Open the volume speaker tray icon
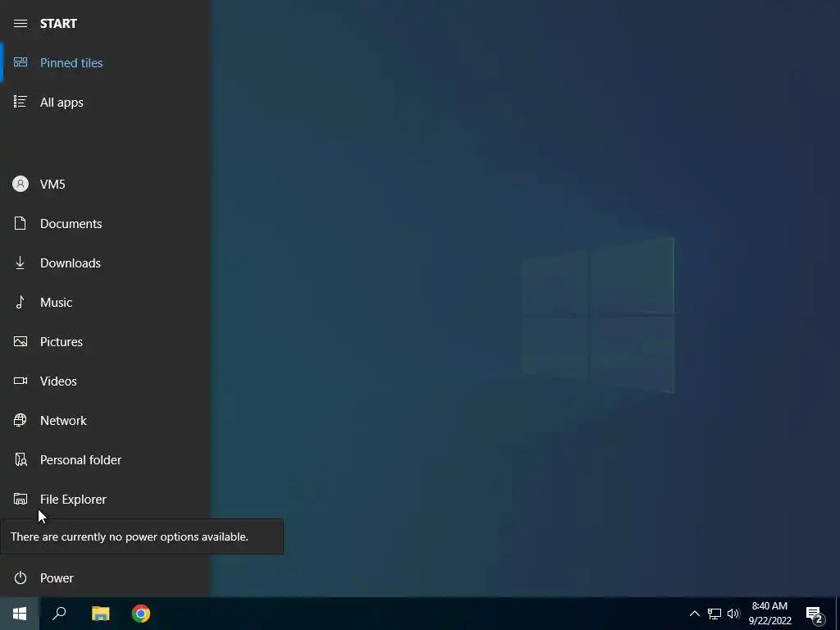 pyautogui.click(x=733, y=614)
